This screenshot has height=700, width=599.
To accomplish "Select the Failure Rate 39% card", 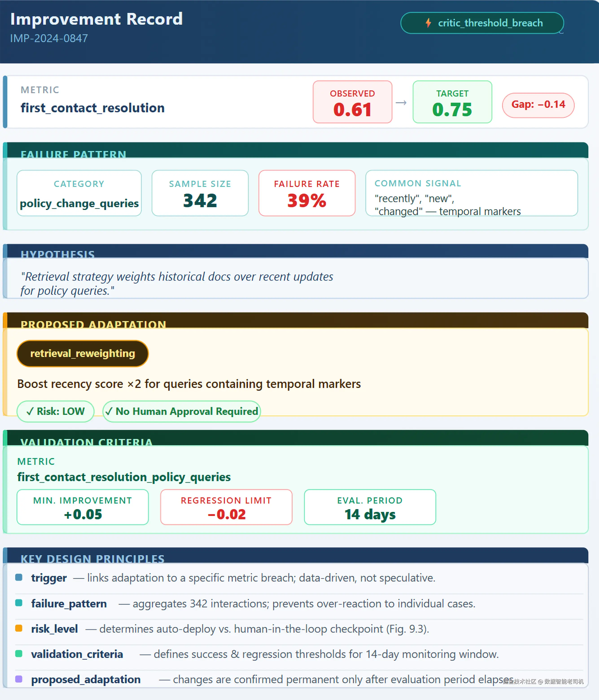I will [307, 193].
